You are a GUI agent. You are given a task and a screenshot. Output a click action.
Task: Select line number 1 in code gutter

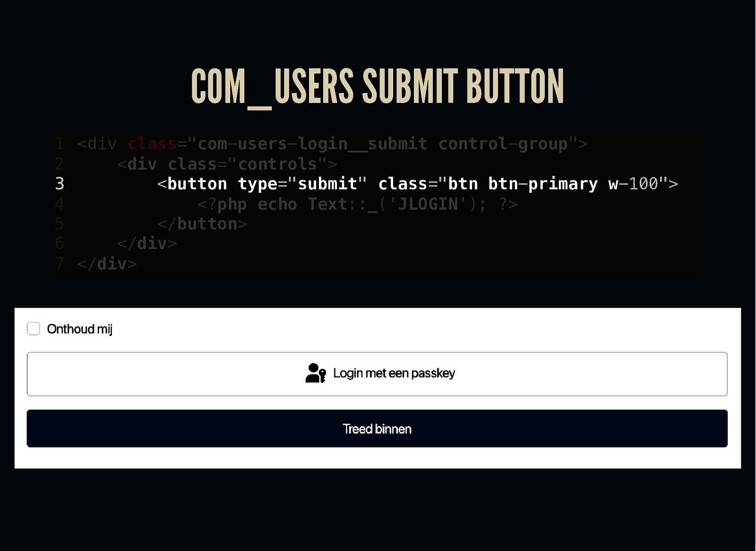[60, 144]
